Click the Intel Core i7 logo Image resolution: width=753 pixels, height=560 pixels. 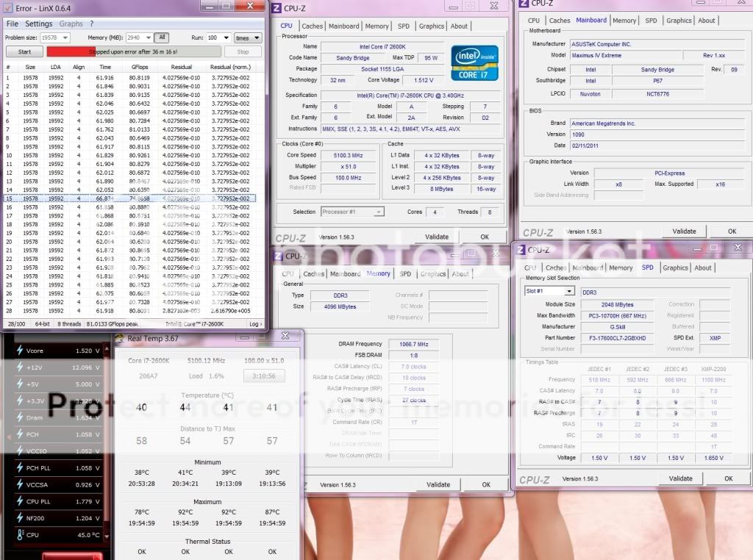pos(474,63)
